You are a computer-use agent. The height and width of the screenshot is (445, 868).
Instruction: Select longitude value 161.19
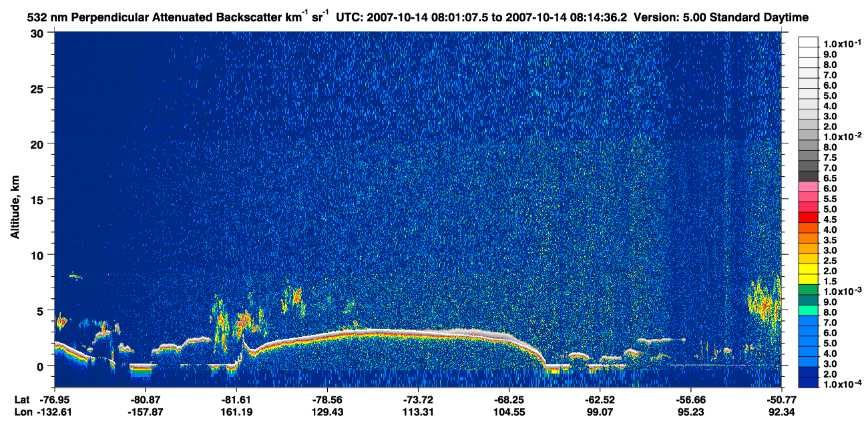[x=236, y=412]
